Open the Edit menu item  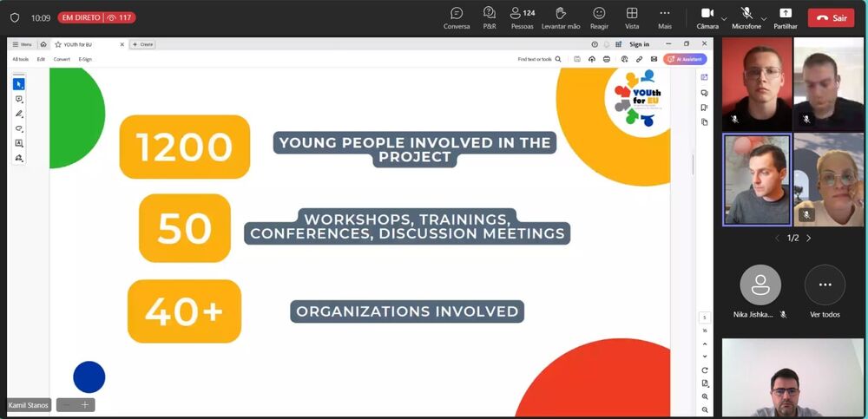[x=41, y=59]
